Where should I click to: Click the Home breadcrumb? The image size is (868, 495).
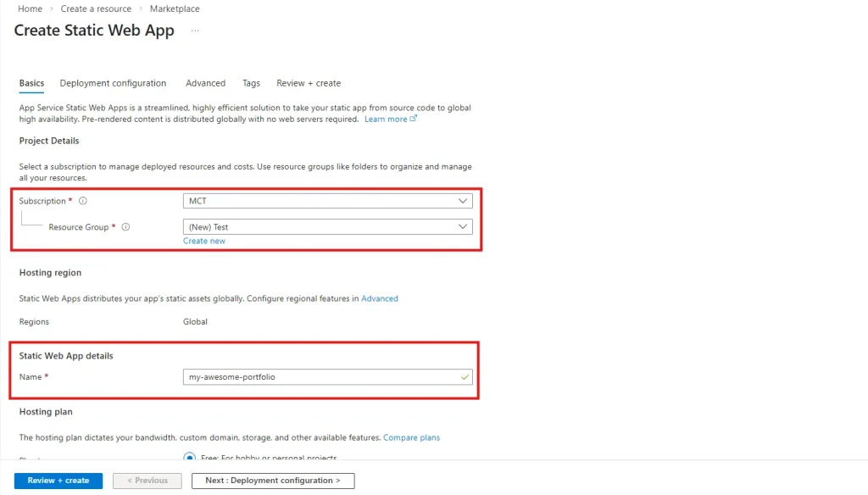click(x=30, y=8)
